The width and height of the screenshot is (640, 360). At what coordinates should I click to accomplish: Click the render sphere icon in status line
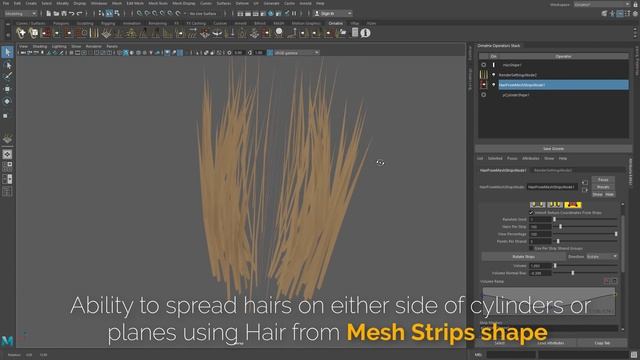click(271, 13)
